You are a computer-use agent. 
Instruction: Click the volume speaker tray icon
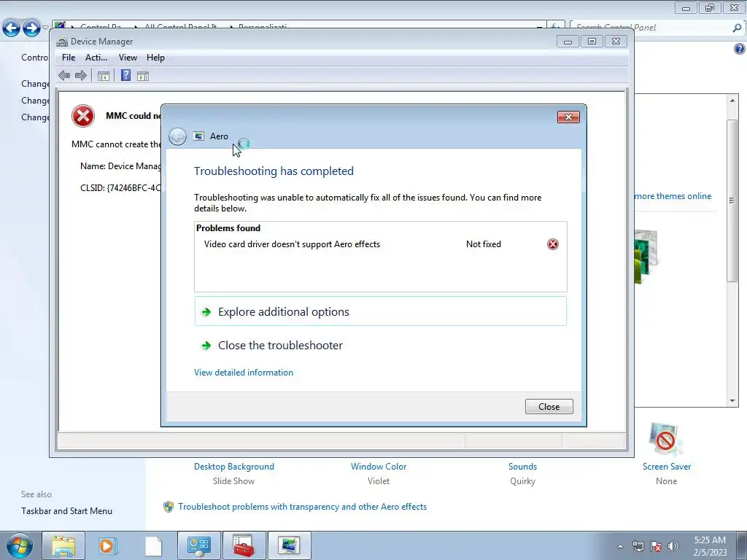(673, 546)
